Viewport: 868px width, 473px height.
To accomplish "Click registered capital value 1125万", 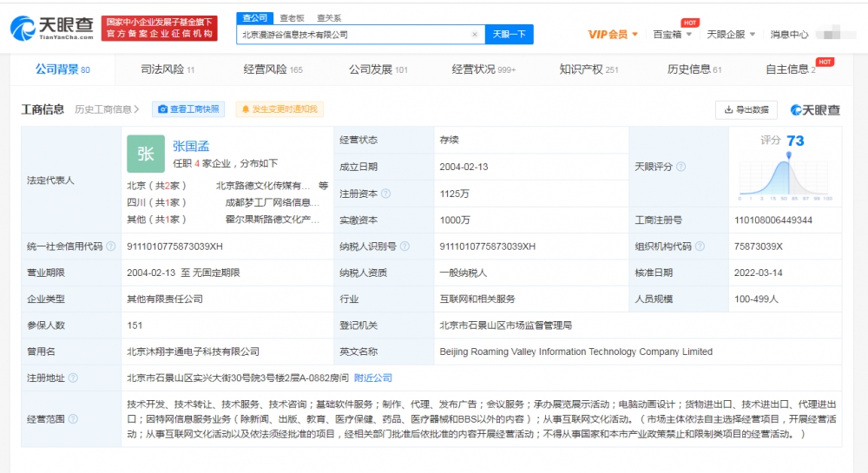I will tap(455, 194).
